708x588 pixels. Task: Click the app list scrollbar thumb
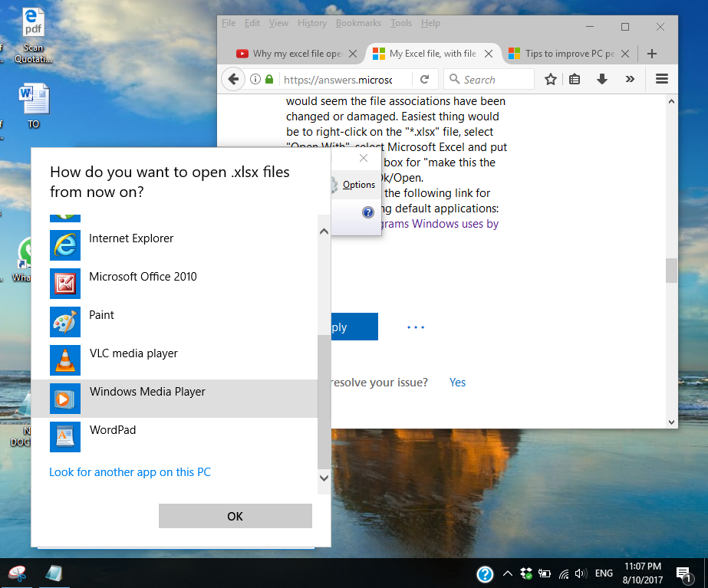[x=324, y=402]
